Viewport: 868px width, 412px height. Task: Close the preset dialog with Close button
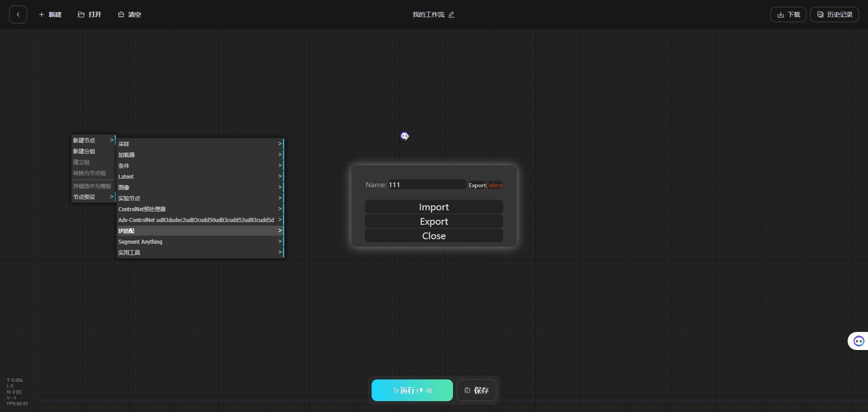click(434, 236)
